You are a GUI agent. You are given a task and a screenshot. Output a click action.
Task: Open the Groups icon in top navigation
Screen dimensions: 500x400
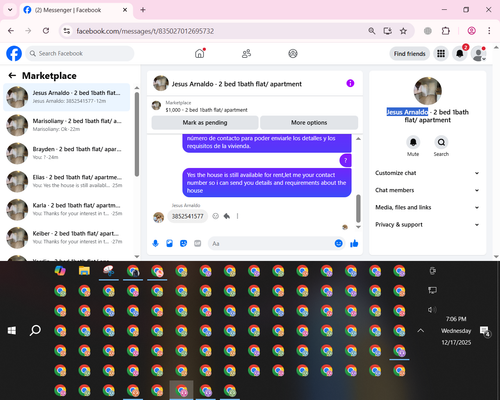click(x=293, y=53)
